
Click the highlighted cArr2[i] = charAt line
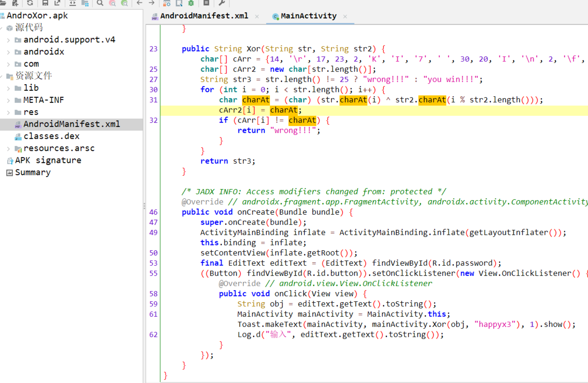(374, 110)
